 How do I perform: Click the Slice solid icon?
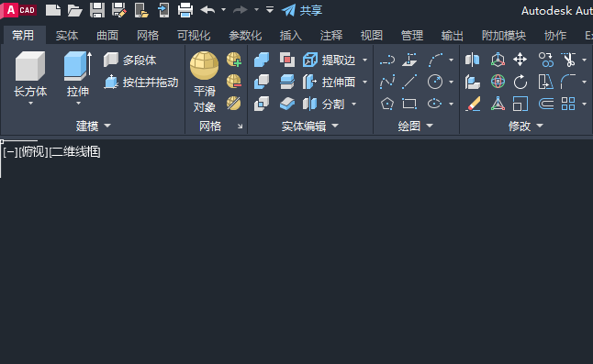coord(287,82)
